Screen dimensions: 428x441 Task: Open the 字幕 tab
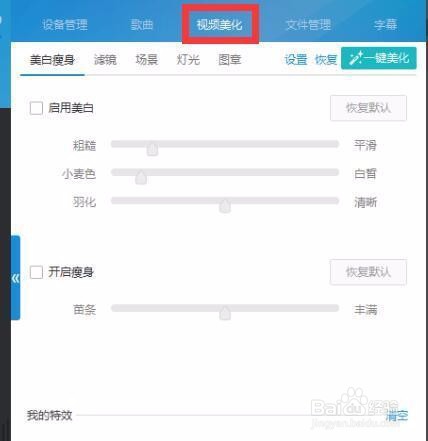(385, 24)
